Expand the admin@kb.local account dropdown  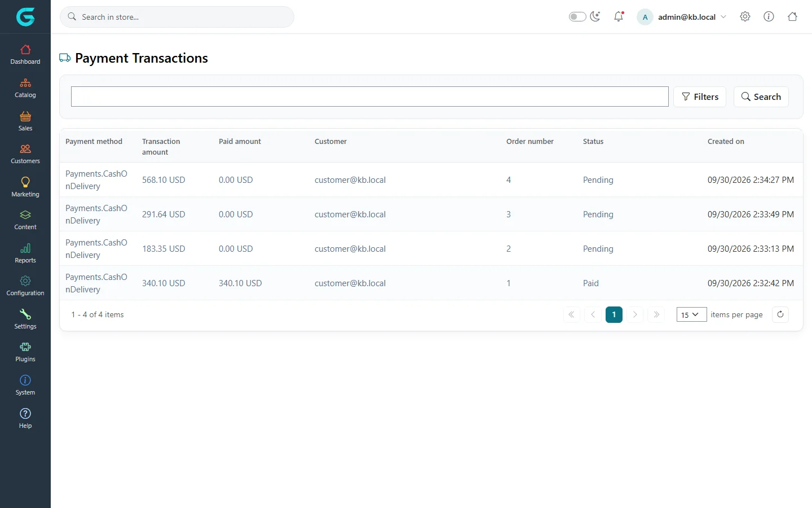(682, 17)
